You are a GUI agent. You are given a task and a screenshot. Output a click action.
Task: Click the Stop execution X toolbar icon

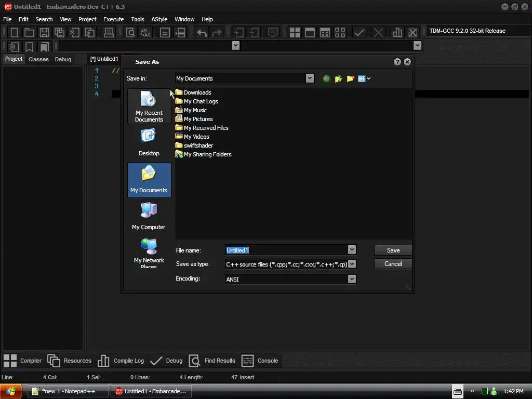(378, 33)
